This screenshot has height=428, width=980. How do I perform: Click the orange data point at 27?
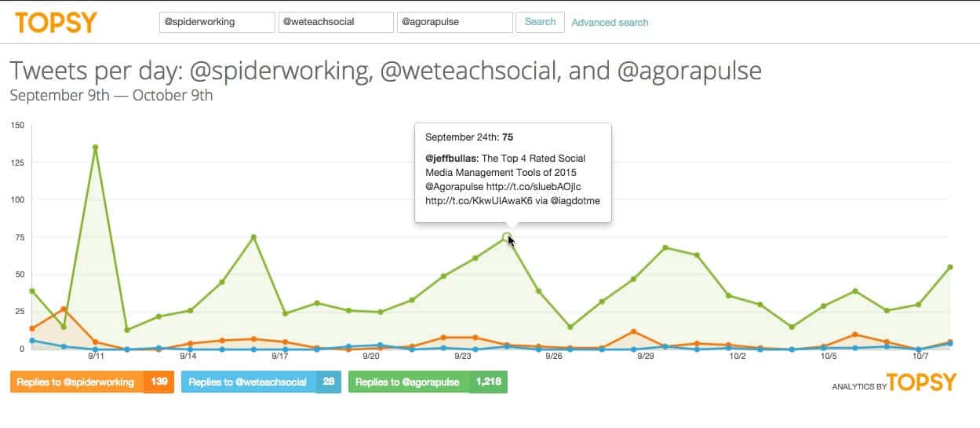pos(64,309)
